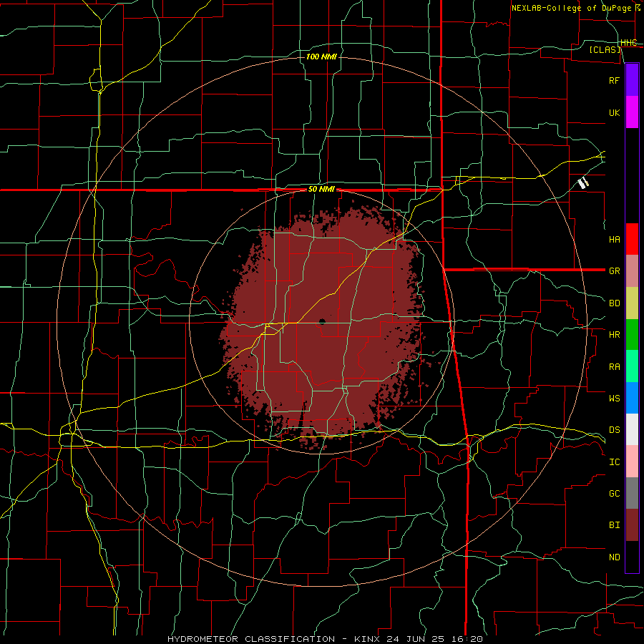The height and width of the screenshot is (644, 644).
Task: Click the 'GC' legend label text
Action: (614, 493)
